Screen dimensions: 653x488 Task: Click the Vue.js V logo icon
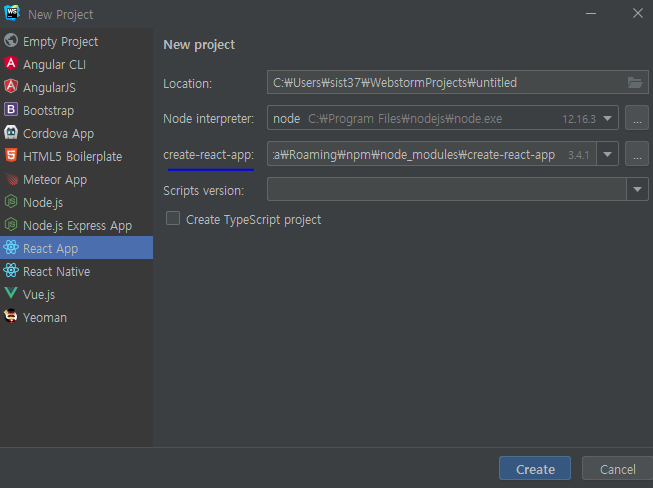tap(11, 294)
